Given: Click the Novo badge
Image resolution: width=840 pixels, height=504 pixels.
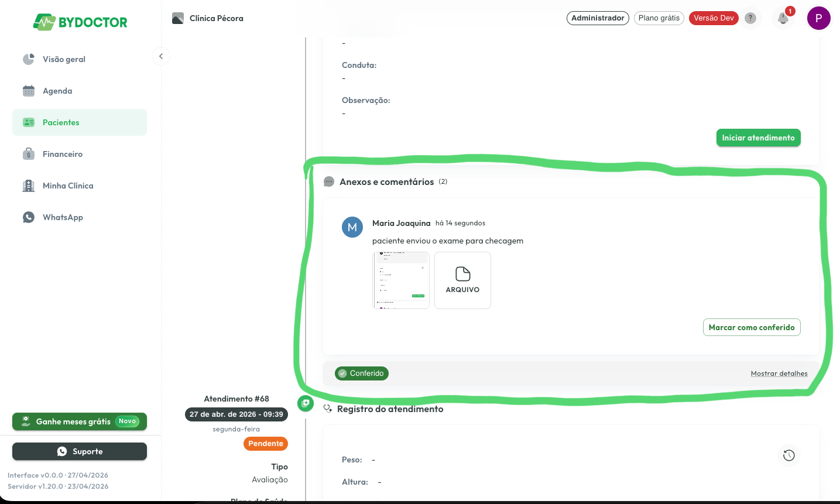Looking at the screenshot, I should 127,421.
